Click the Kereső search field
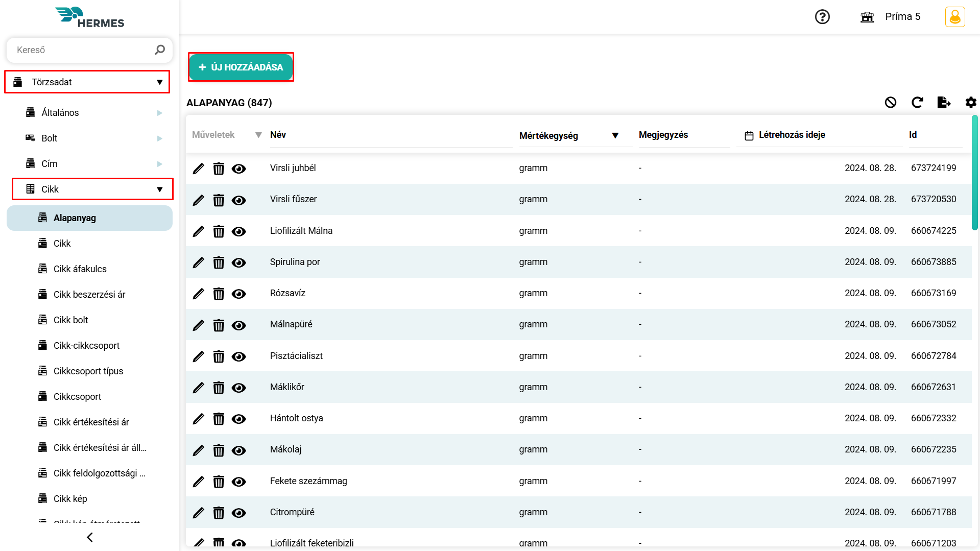The height and width of the screenshot is (551, 980). pyautogui.click(x=82, y=50)
